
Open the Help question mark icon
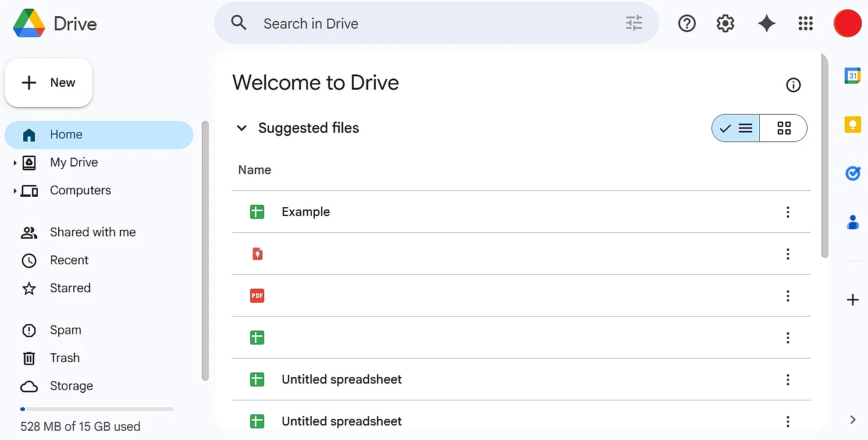click(687, 24)
